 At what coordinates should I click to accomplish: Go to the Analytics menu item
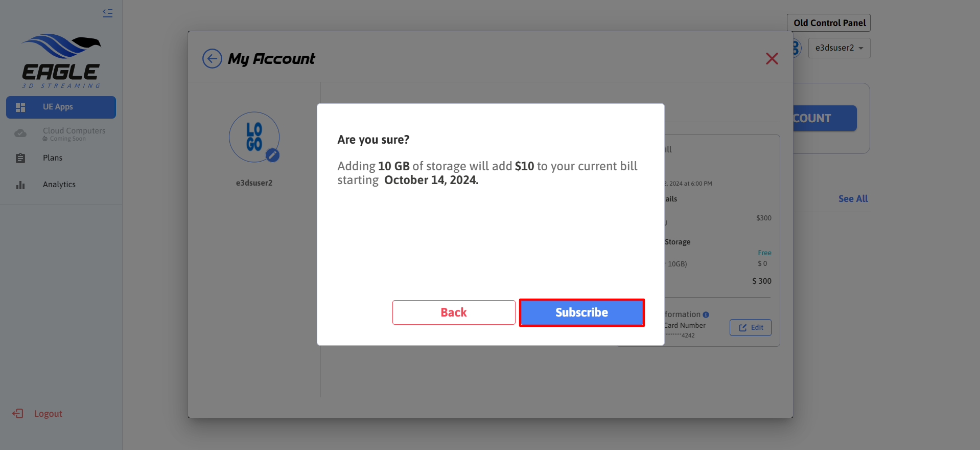[59, 185]
